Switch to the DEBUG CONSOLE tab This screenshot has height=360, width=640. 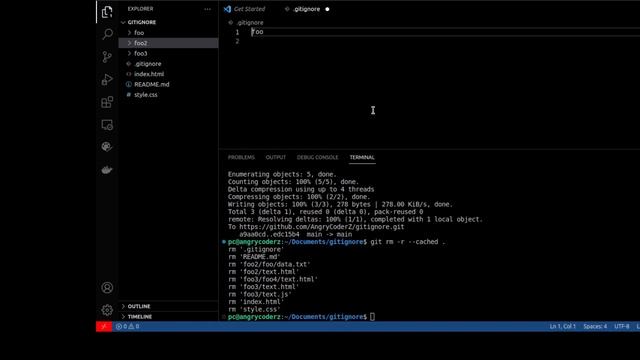[x=318, y=157]
